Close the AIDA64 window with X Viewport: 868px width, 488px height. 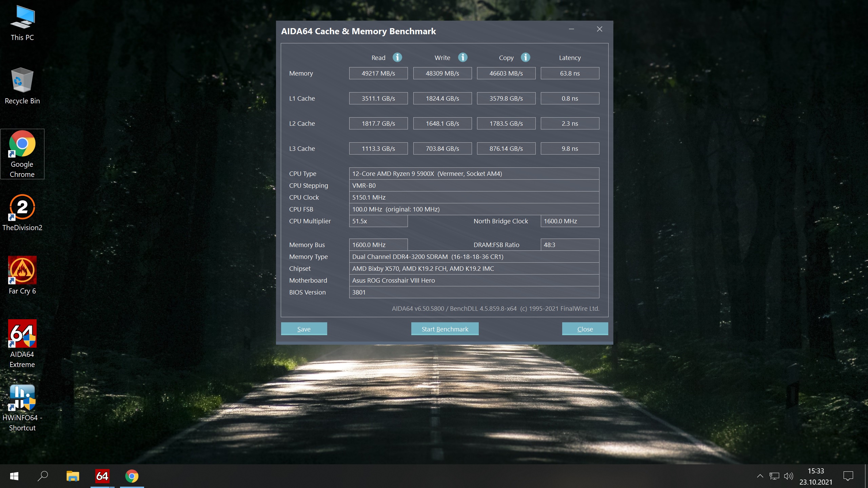[x=599, y=29]
